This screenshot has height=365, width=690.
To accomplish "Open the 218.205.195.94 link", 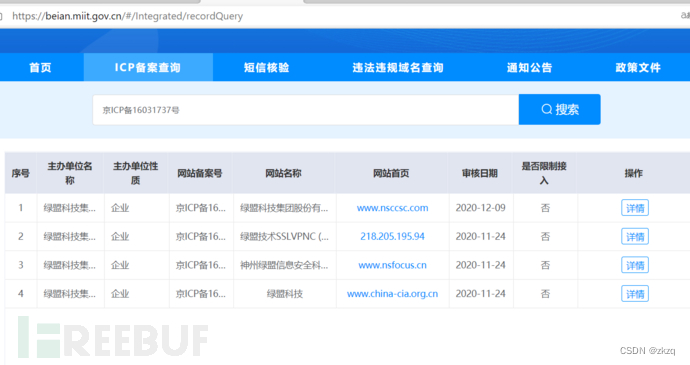I will (x=393, y=236).
